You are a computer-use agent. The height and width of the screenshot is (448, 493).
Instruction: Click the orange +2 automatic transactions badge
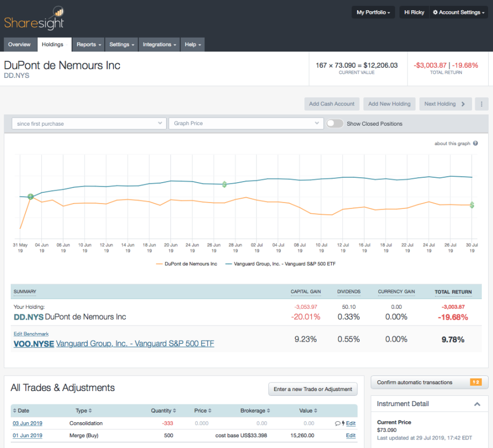476,382
